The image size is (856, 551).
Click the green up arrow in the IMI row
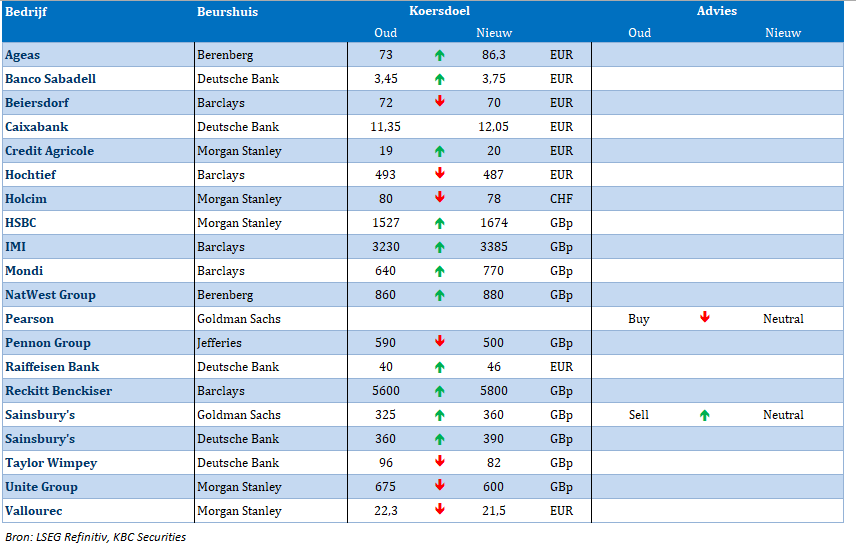point(439,247)
